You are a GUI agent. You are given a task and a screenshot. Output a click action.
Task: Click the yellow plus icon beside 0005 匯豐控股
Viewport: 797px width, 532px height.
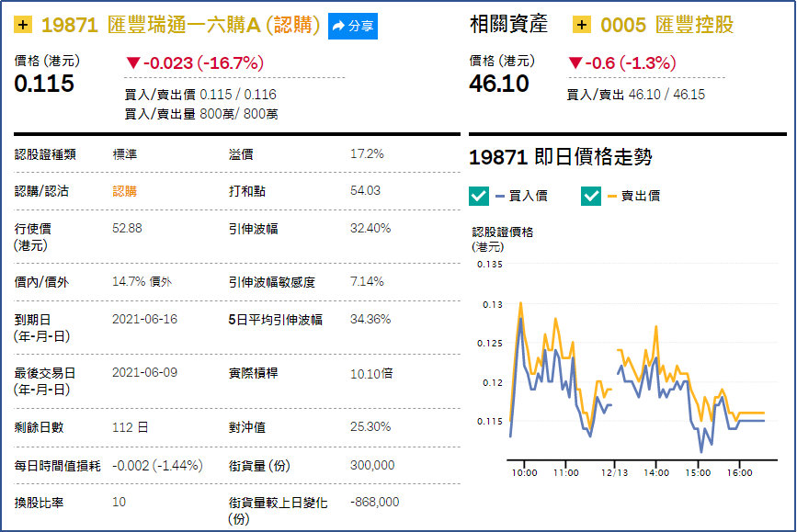[582, 25]
